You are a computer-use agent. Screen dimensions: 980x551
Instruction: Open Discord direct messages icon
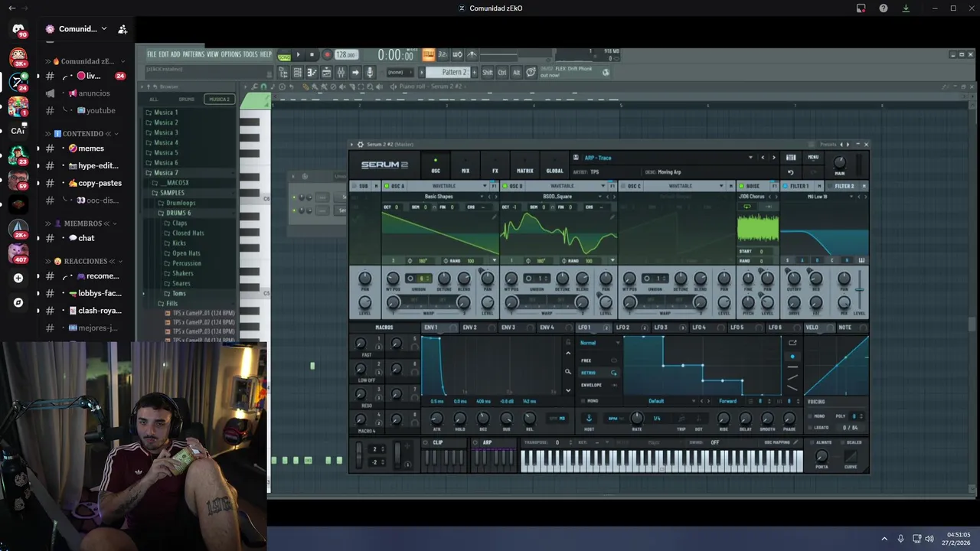[x=18, y=29]
